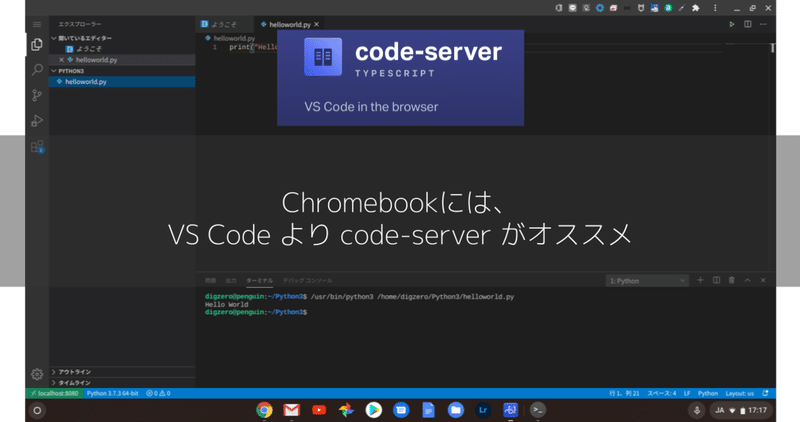Screen dimensions: 800x422
Task: Change the Python language mode in status bar
Action: [708, 393]
